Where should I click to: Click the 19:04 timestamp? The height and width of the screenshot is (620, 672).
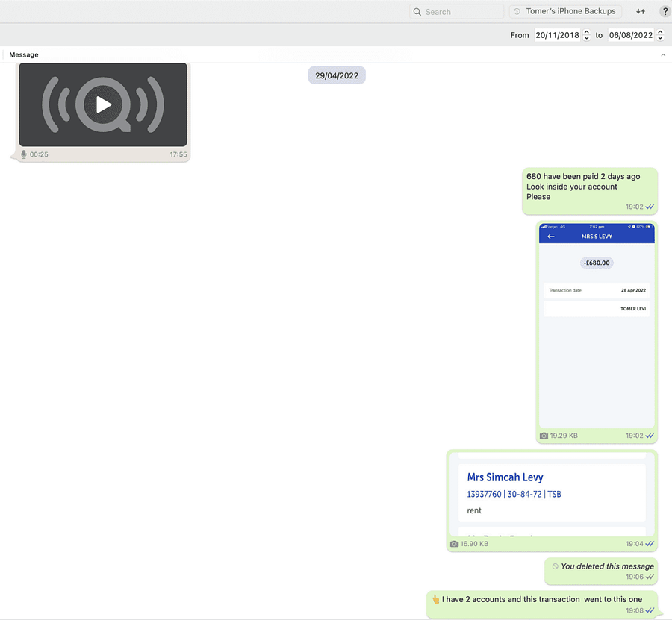634,544
